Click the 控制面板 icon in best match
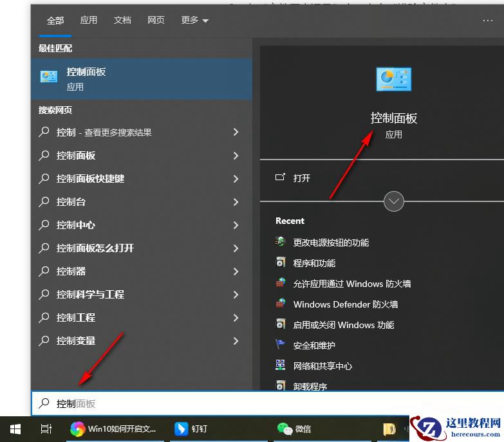The width and height of the screenshot is (504, 442). tap(49, 77)
